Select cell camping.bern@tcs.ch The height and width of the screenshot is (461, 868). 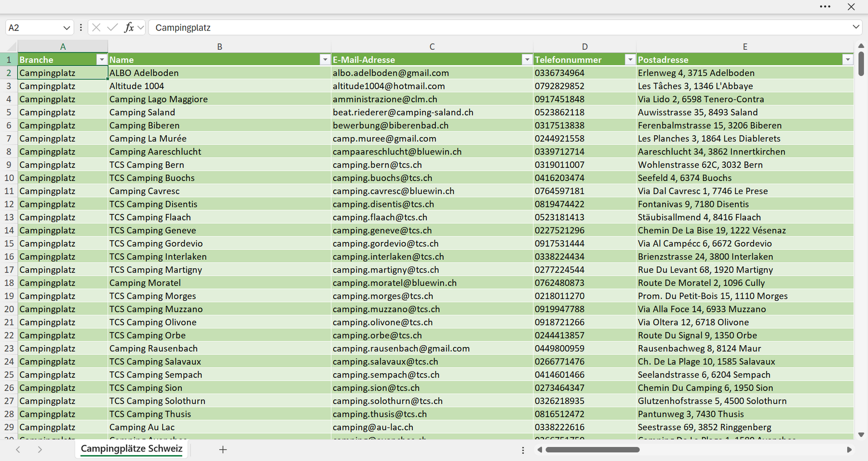tap(432, 165)
